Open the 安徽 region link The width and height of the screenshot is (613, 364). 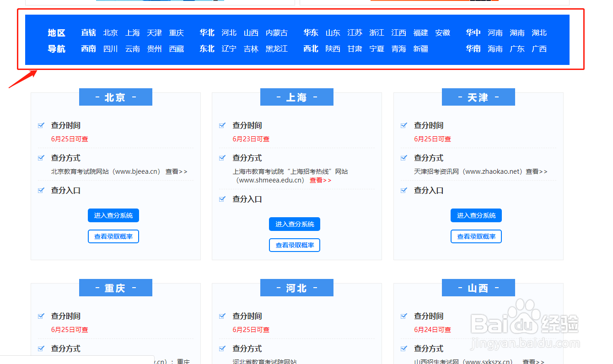click(x=443, y=33)
